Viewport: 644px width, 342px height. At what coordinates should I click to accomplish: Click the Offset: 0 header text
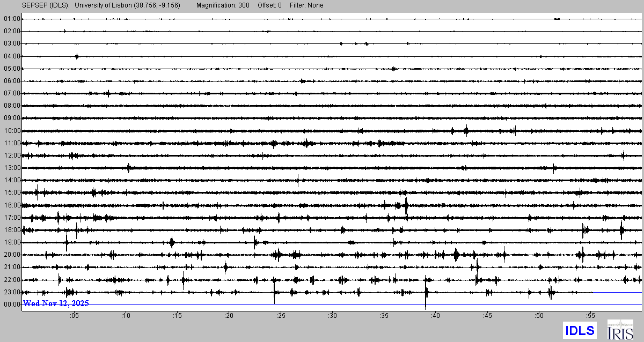point(270,5)
